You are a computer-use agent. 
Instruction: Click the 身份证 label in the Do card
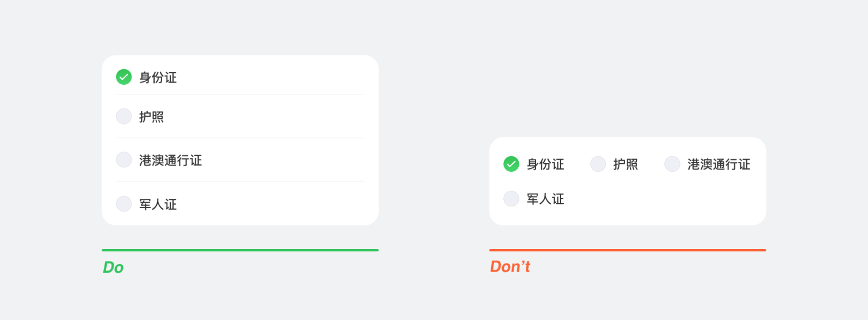(158, 77)
